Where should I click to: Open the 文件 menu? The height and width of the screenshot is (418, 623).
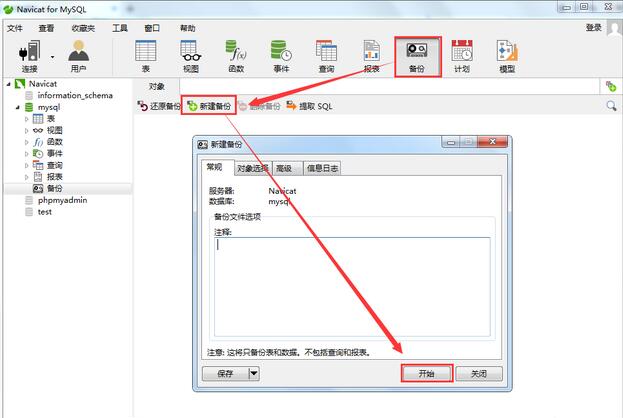15,28
